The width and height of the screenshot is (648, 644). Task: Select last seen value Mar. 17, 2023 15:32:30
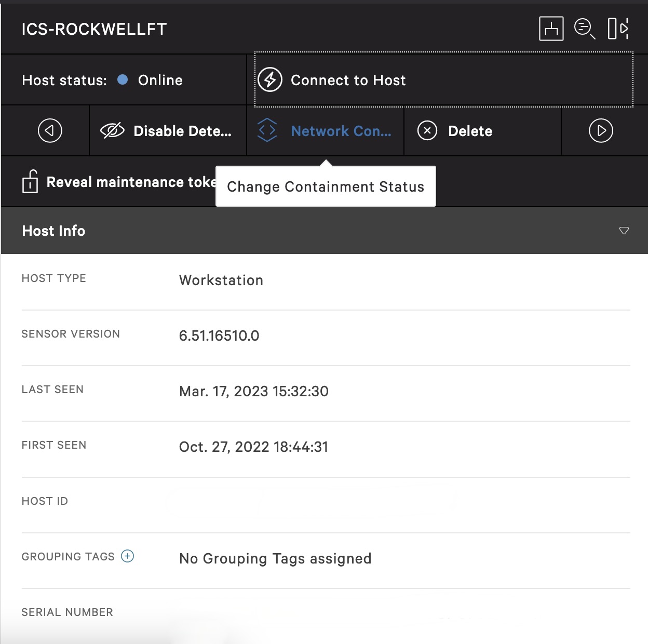pos(254,392)
